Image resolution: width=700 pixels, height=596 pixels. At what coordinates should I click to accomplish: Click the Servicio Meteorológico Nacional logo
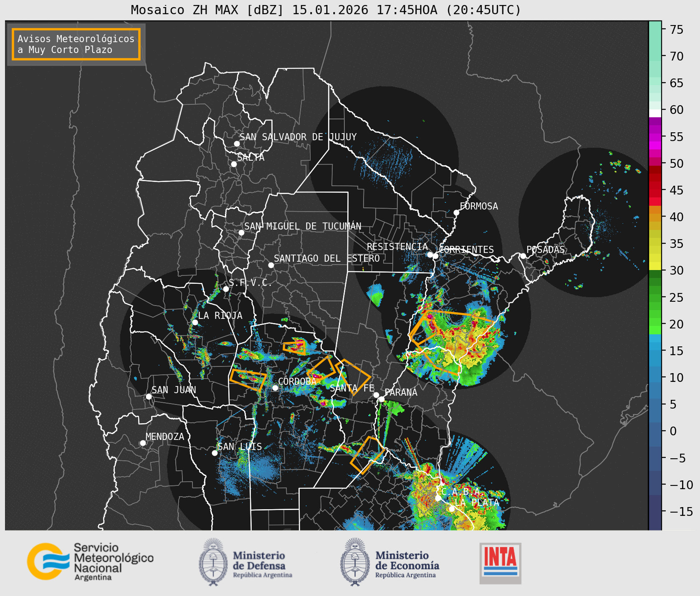pos(91,561)
